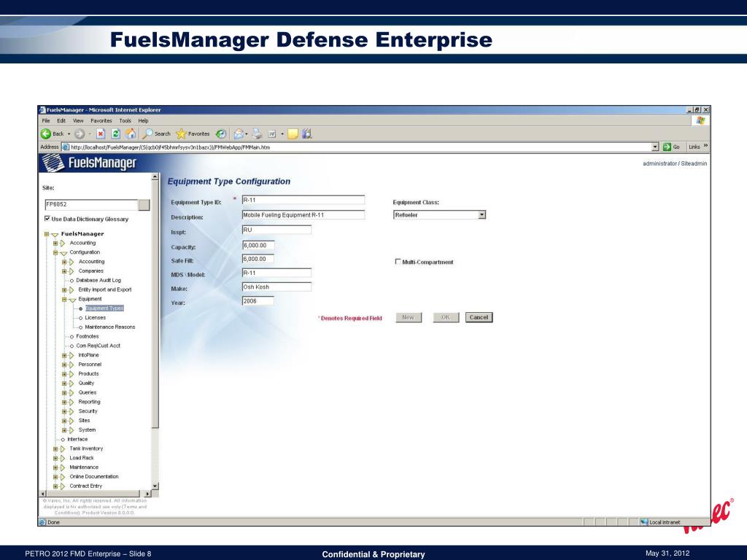Select Maintenance Reasons in the tree
This screenshot has width=747, height=560.
tap(110, 327)
